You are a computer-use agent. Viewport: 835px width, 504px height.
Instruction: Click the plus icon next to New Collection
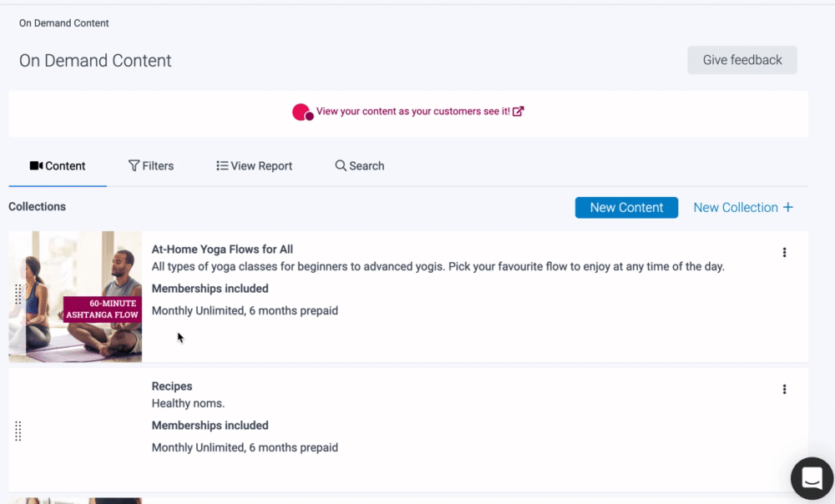point(787,208)
